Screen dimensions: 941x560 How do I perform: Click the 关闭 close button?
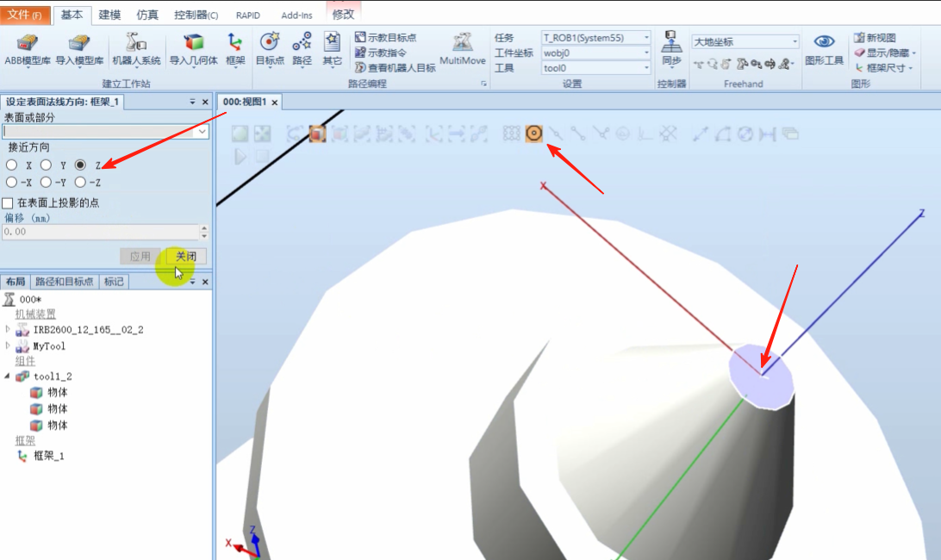[186, 256]
